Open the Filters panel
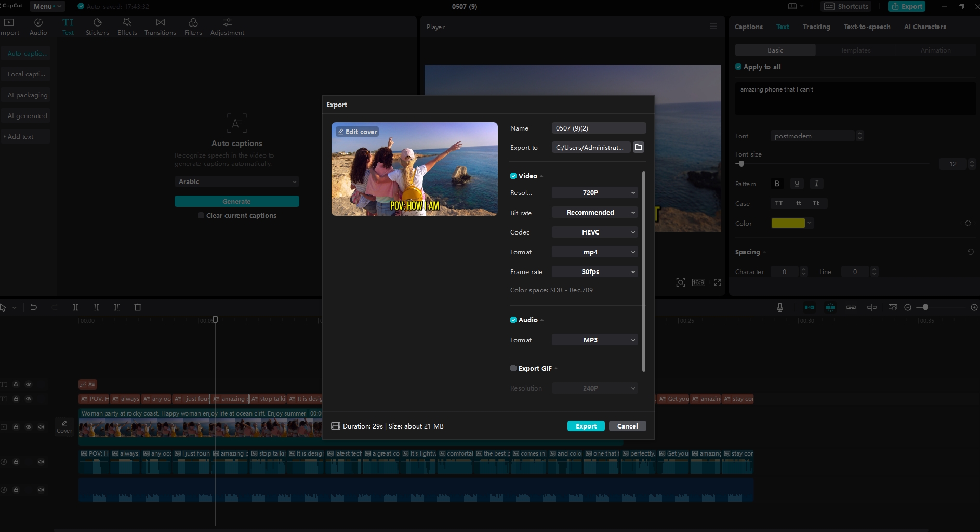Viewport: 980px width, 532px height. [192, 27]
